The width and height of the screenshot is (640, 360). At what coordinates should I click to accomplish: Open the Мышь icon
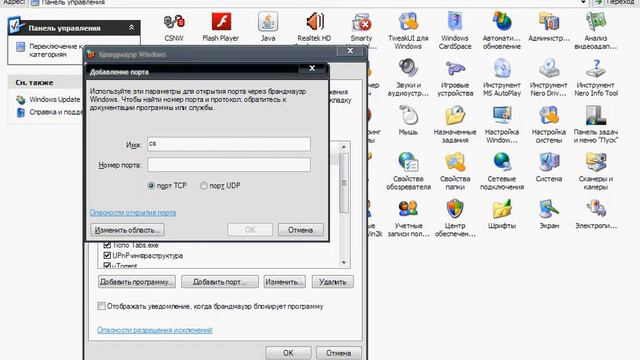click(408, 116)
